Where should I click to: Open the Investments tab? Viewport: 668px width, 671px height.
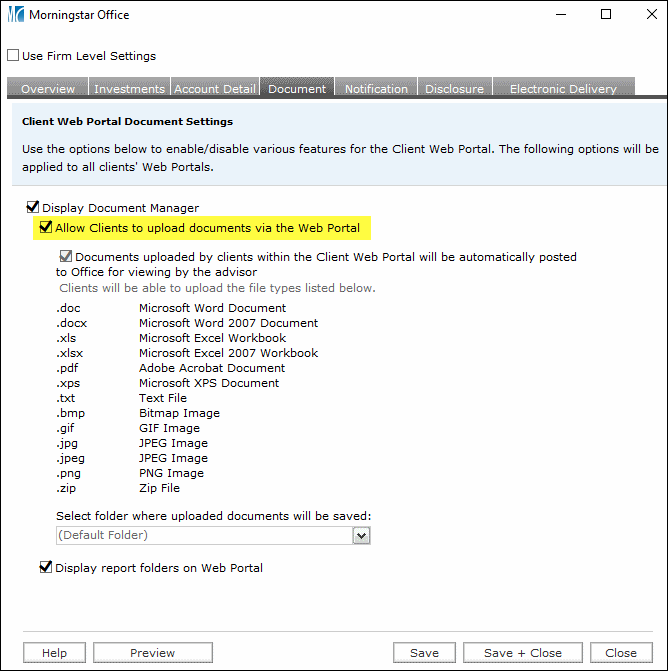(129, 89)
